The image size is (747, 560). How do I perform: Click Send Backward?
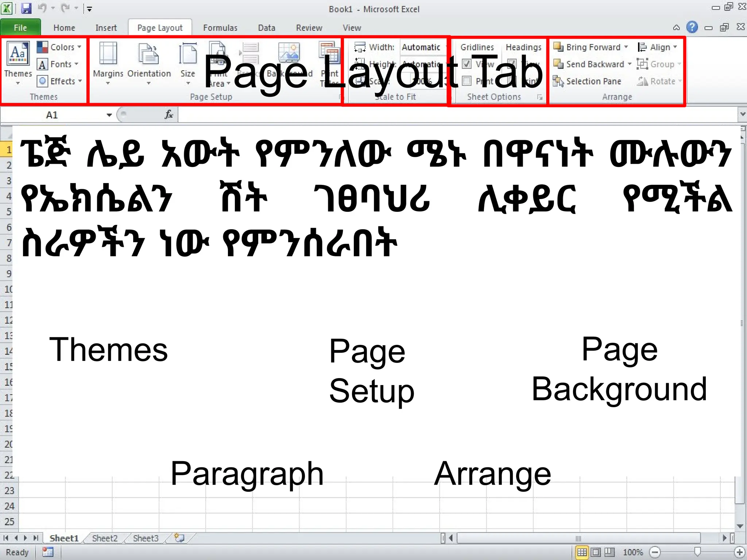click(589, 64)
